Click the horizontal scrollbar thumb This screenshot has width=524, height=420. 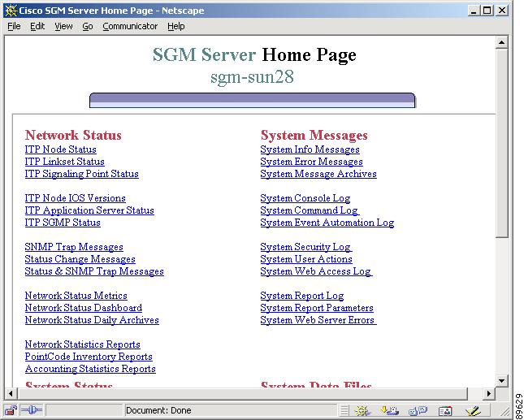[x=242, y=393]
